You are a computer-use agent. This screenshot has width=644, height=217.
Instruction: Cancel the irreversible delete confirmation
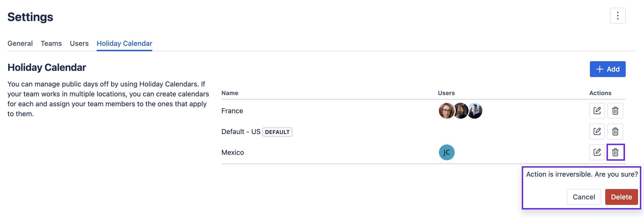[584, 197]
